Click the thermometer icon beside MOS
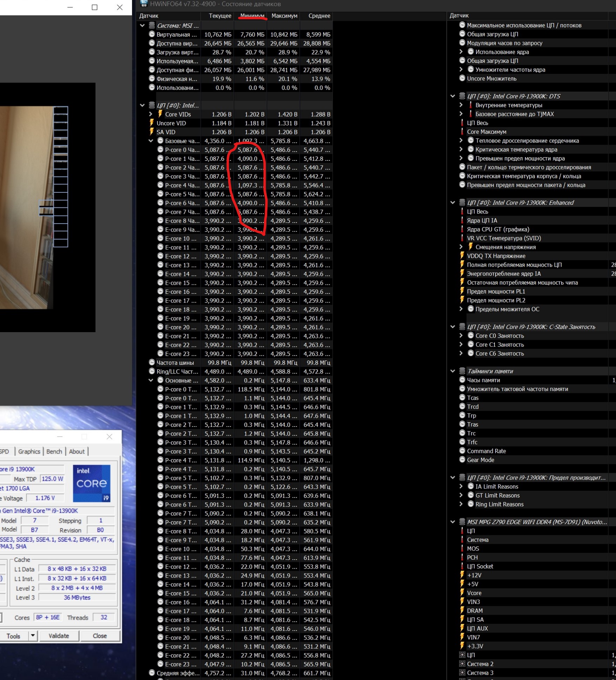 coord(462,548)
